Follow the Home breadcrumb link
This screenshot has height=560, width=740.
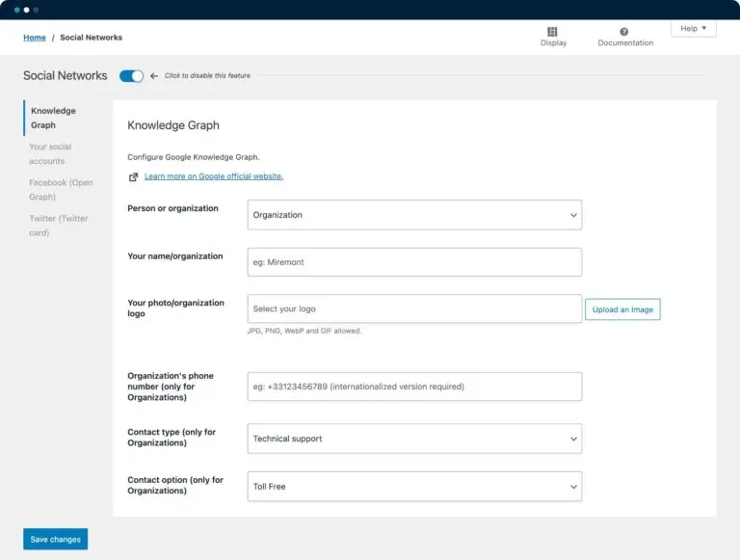point(35,38)
